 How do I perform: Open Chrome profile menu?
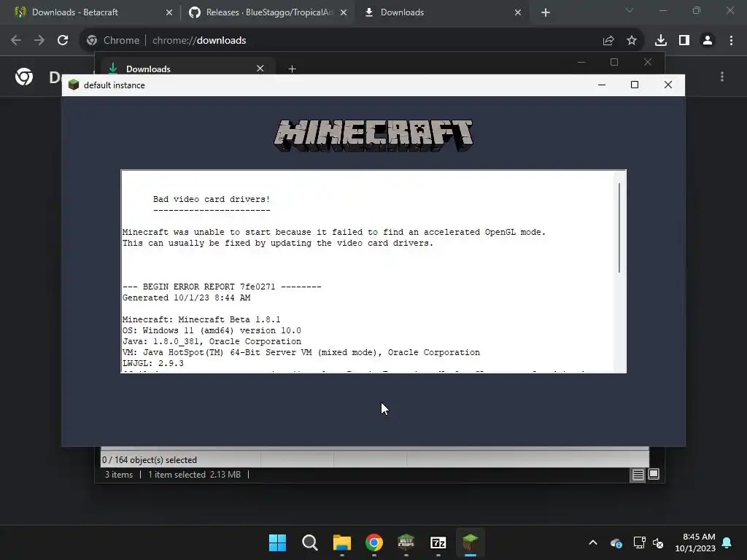tap(708, 41)
